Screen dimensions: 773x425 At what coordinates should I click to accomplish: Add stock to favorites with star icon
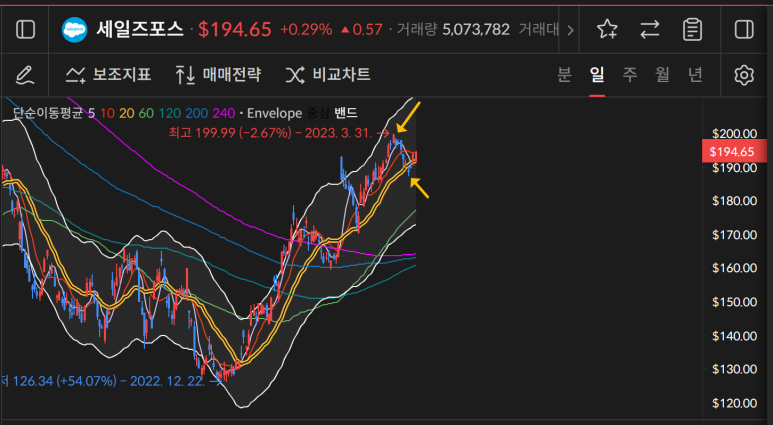[x=607, y=30]
